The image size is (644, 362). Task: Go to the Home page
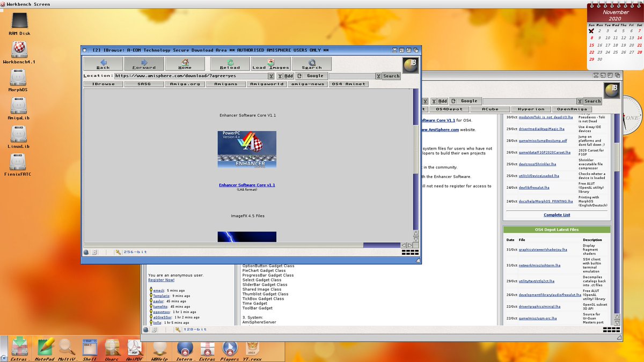click(185, 64)
